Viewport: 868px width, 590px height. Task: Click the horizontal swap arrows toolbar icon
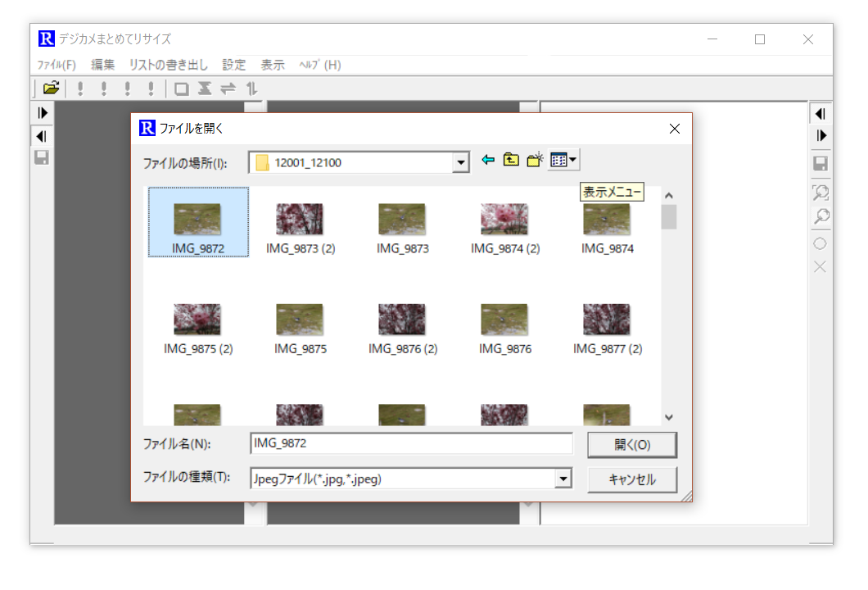(228, 88)
